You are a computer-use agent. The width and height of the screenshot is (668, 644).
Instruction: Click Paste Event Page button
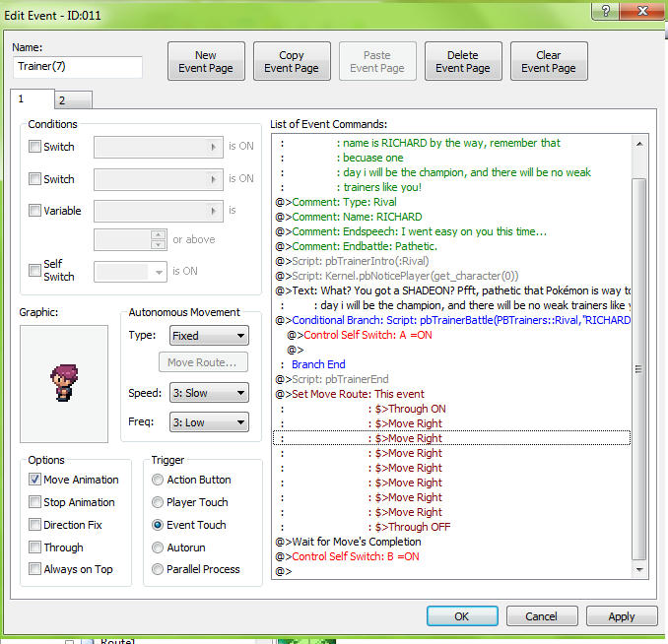tap(377, 61)
